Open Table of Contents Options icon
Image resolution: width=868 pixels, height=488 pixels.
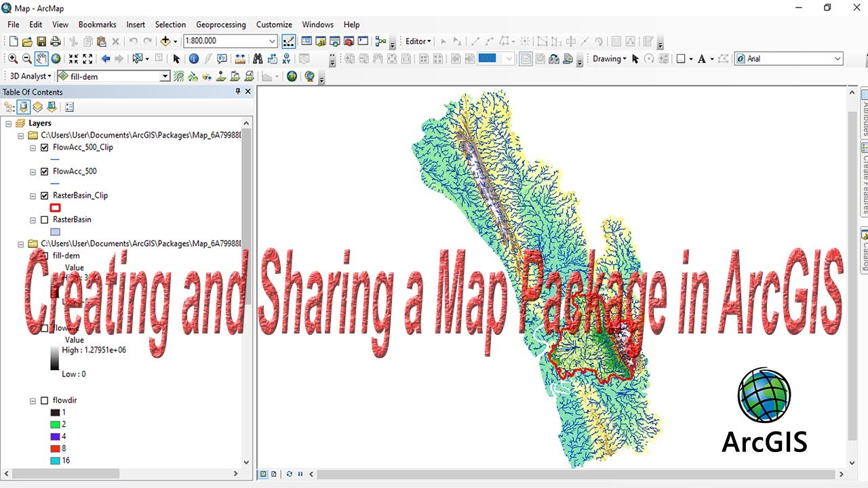(69, 107)
